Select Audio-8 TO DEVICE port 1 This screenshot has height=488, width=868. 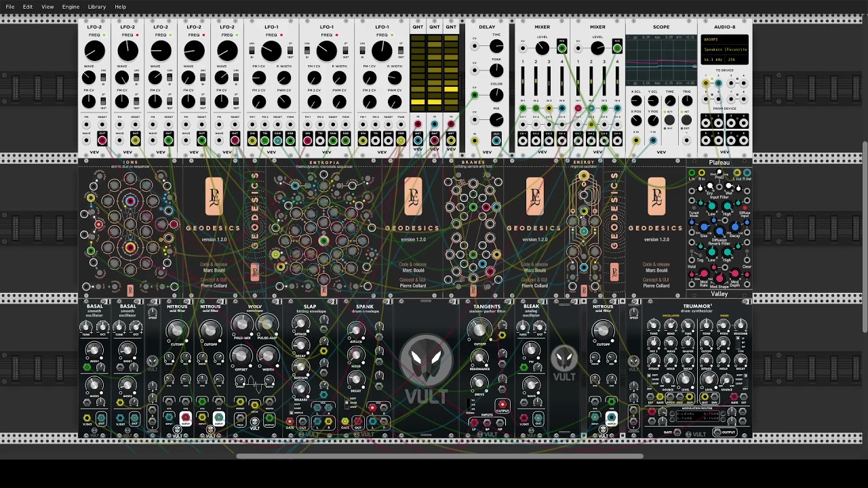(x=706, y=84)
